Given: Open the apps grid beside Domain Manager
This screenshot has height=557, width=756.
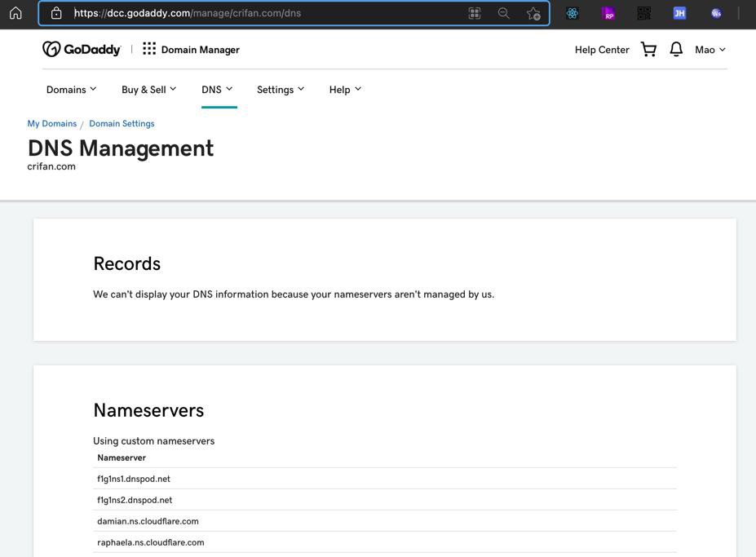Looking at the screenshot, I should pos(149,49).
